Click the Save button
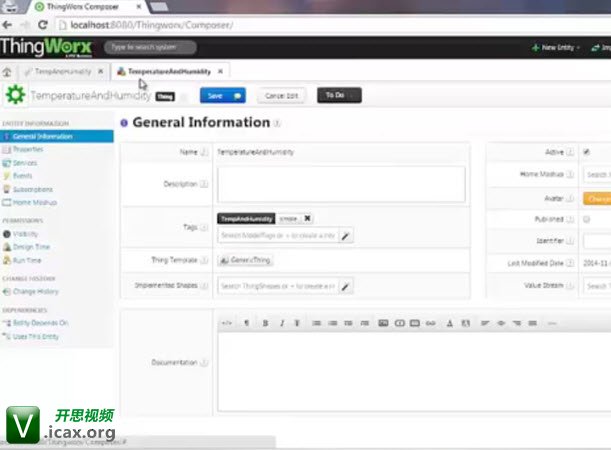 tap(223, 96)
